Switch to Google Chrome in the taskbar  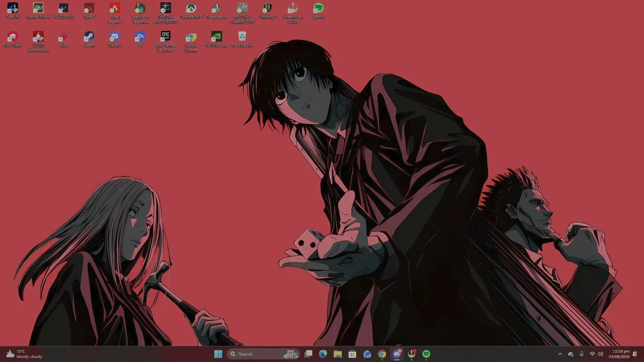(x=382, y=354)
